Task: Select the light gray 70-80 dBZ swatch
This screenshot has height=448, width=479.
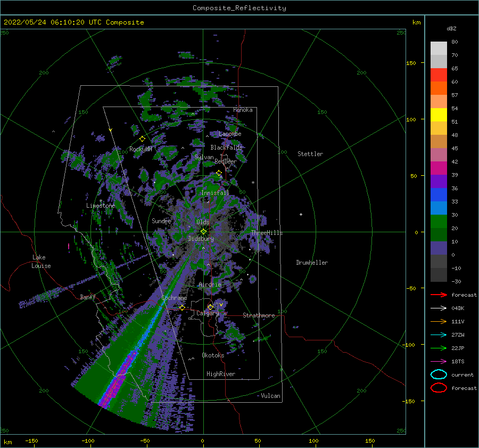Action: (439, 48)
